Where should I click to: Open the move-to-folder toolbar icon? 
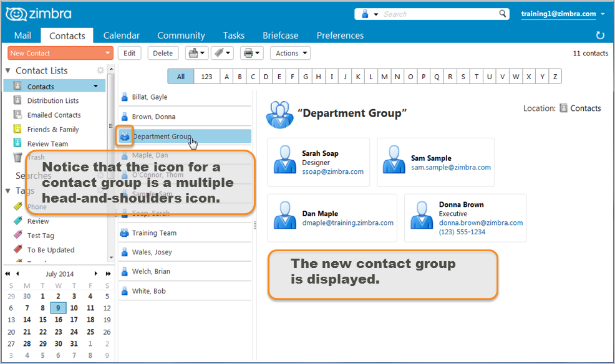pos(196,53)
